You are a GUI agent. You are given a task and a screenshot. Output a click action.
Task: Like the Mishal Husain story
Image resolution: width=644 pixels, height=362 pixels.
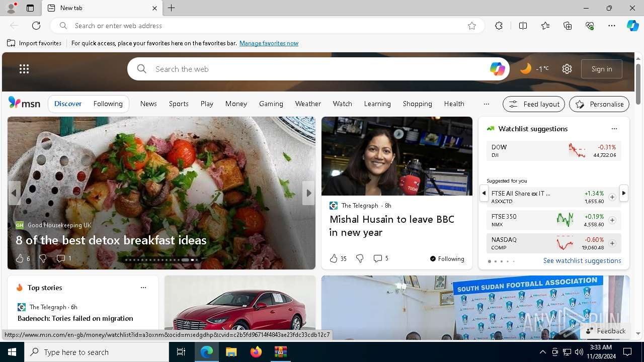pos(338,258)
